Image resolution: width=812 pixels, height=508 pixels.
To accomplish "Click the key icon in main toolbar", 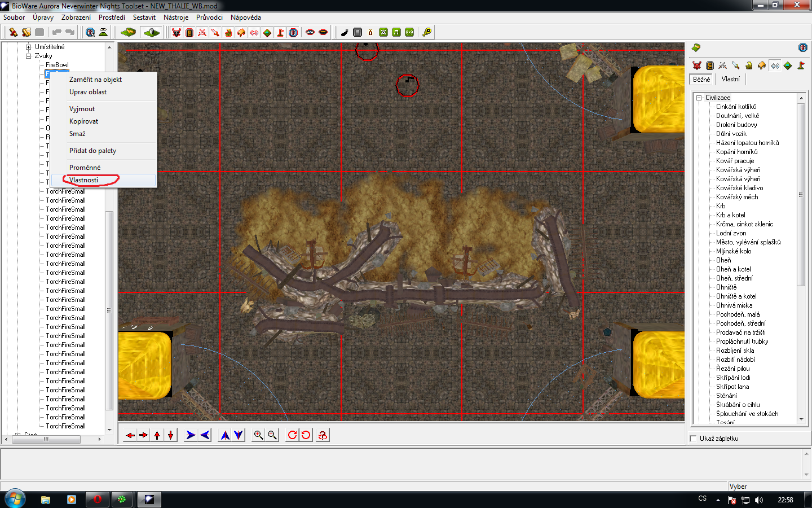I will coord(427,32).
